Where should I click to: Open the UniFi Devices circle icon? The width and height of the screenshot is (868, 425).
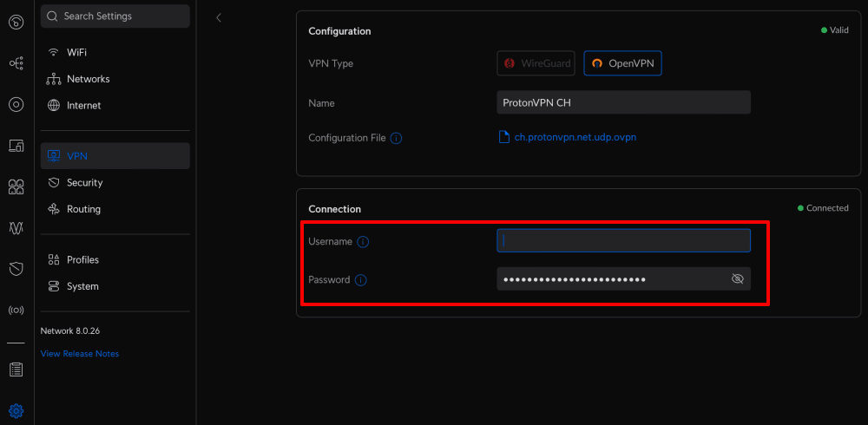pos(16,105)
